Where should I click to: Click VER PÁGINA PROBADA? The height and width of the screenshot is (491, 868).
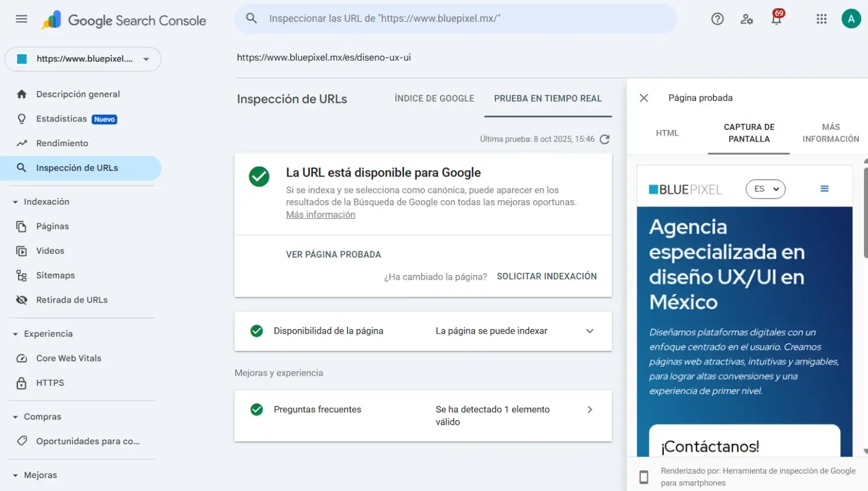333,255
